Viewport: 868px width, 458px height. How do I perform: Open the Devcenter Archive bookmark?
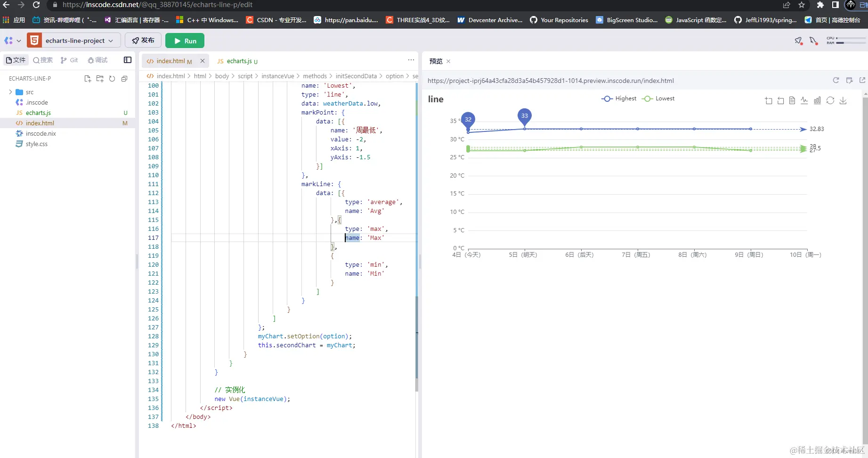[x=490, y=20]
